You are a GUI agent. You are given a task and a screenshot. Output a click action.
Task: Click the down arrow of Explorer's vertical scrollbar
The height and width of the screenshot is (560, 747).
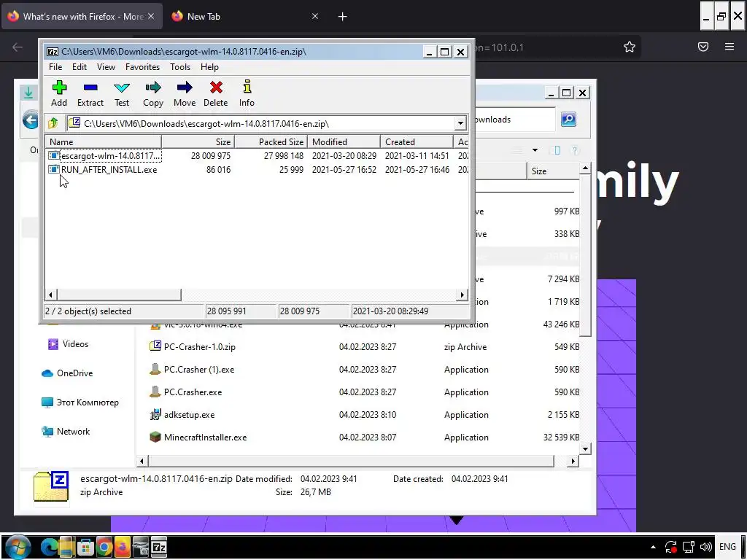pos(586,448)
